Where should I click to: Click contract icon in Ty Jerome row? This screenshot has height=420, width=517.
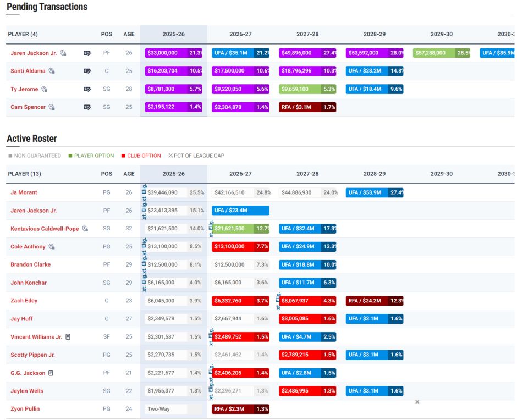coord(87,90)
